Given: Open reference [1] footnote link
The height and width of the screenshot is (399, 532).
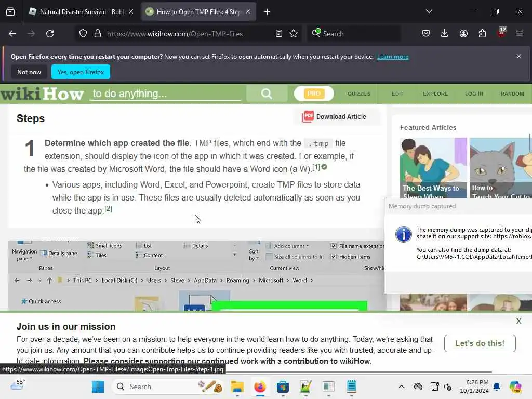Looking at the screenshot, I should tap(316, 167).
